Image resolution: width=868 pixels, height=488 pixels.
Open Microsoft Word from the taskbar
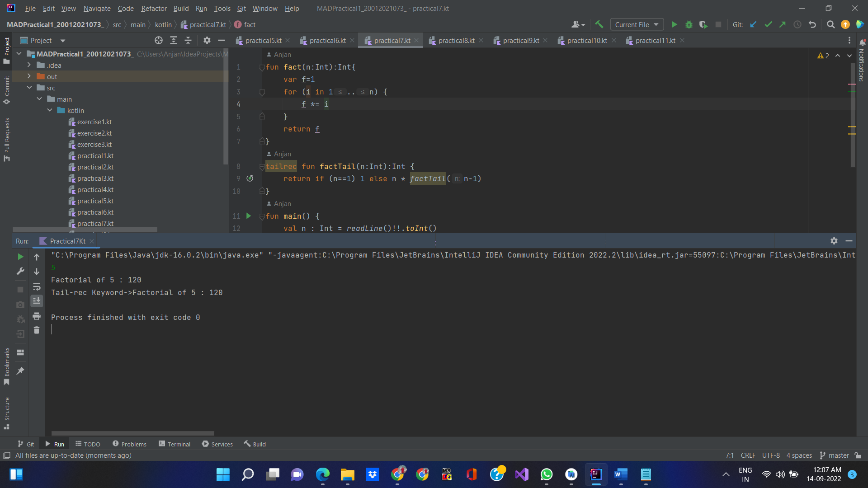coord(621,474)
